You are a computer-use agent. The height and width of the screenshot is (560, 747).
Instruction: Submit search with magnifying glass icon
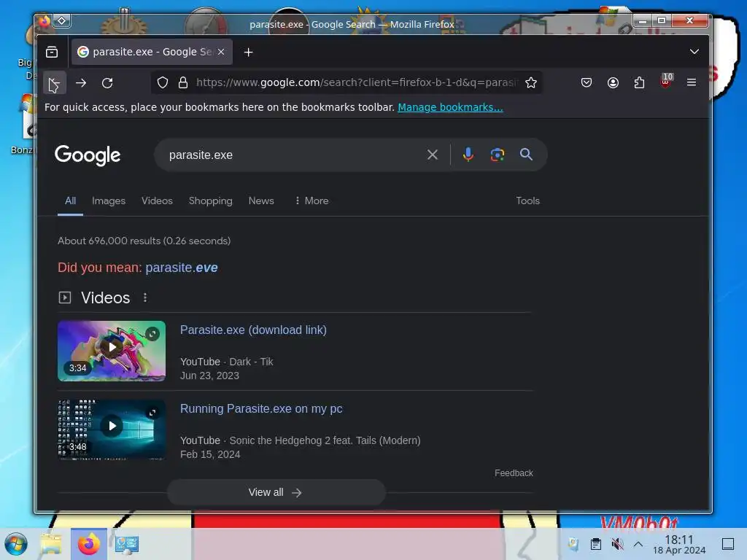[526, 155]
